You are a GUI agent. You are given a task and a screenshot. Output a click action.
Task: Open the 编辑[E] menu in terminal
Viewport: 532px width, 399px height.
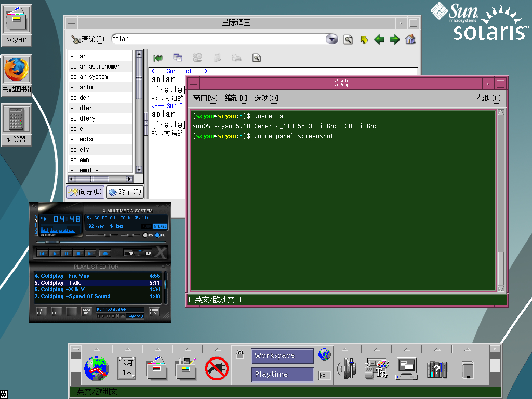click(x=235, y=98)
